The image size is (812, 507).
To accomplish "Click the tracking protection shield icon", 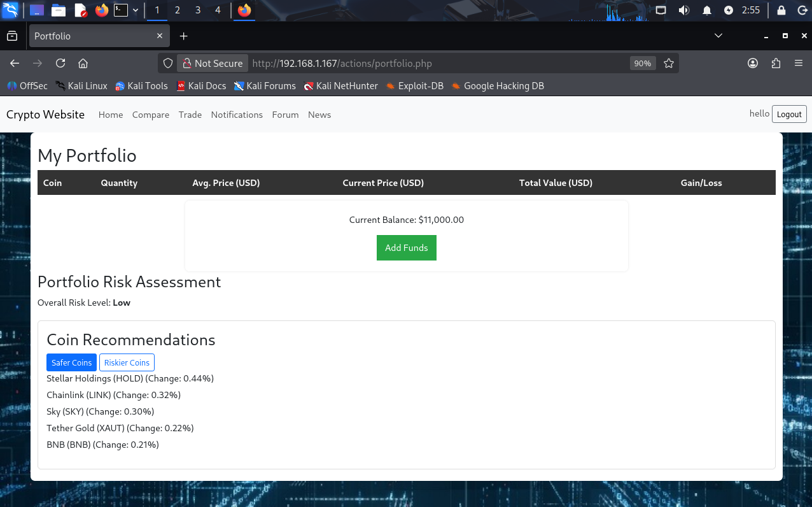I will [x=168, y=63].
